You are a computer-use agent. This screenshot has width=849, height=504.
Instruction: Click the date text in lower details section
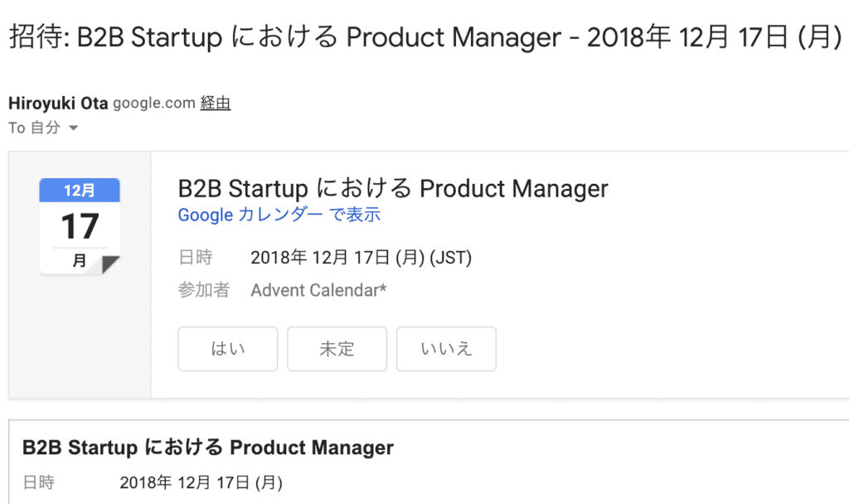click(201, 482)
